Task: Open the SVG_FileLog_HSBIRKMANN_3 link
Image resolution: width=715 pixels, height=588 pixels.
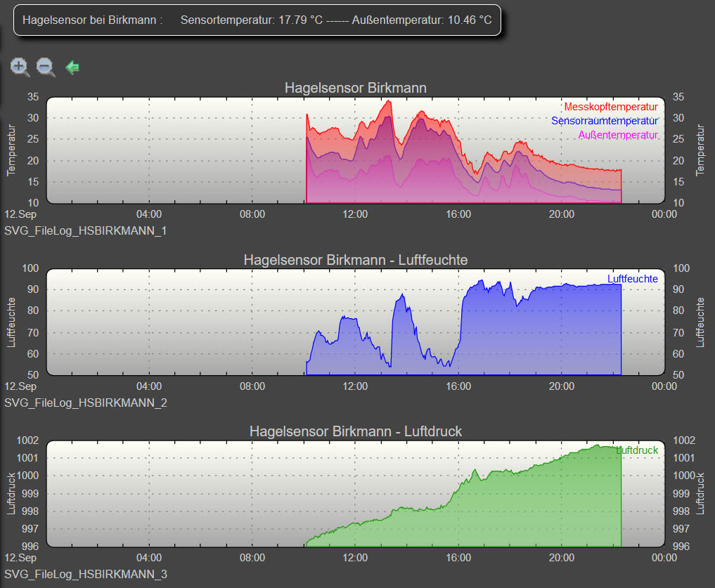Action: pos(86,575)
